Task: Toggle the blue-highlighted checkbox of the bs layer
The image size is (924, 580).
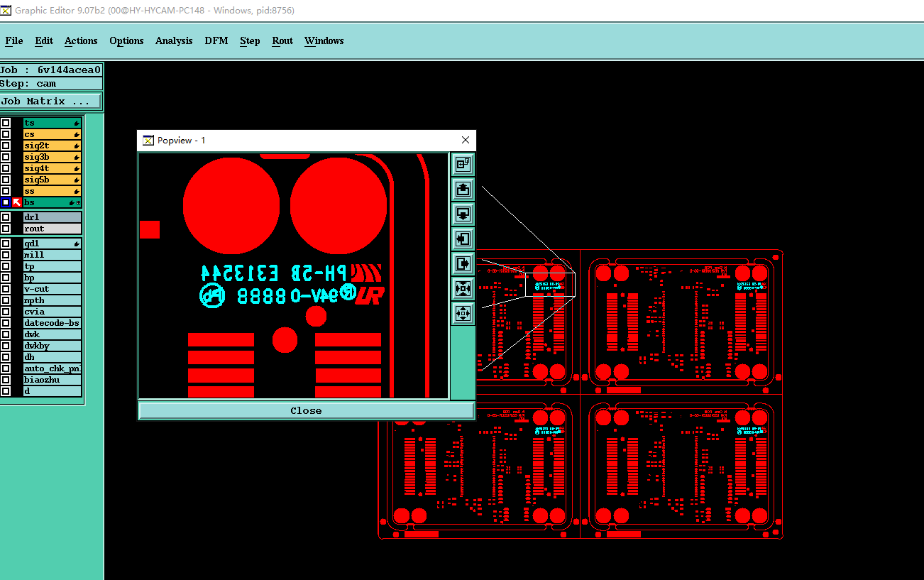Action: point(6,202)
